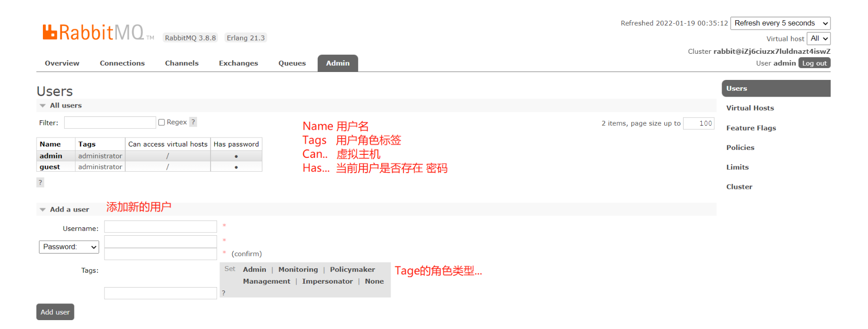
Task: Open Policies in the sidebar
Action: coord(740,147)
